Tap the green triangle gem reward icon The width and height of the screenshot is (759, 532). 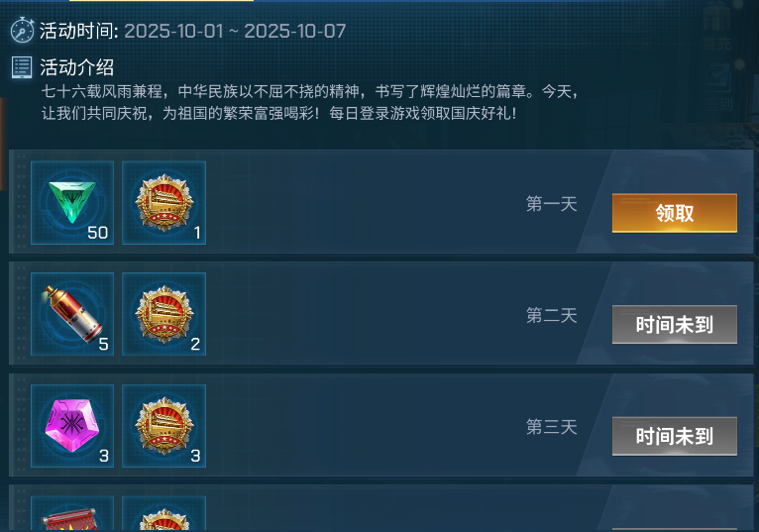coord(72,203)
